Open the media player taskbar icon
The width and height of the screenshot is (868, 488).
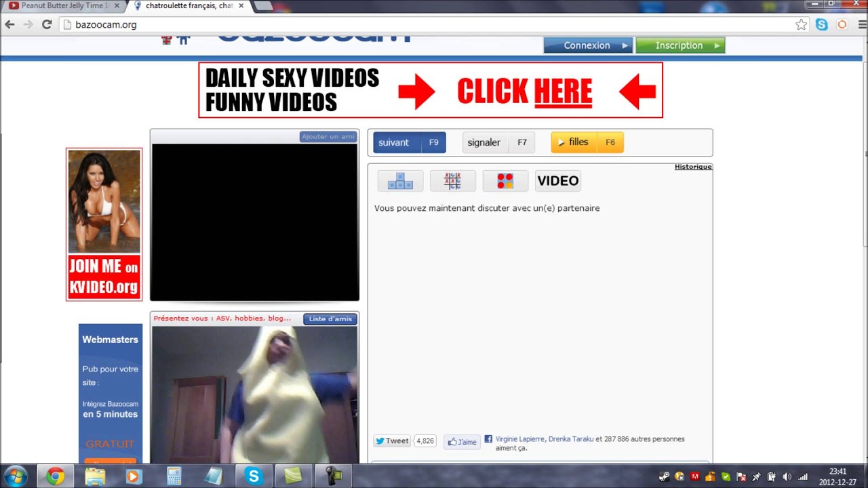tap(134, 476)
